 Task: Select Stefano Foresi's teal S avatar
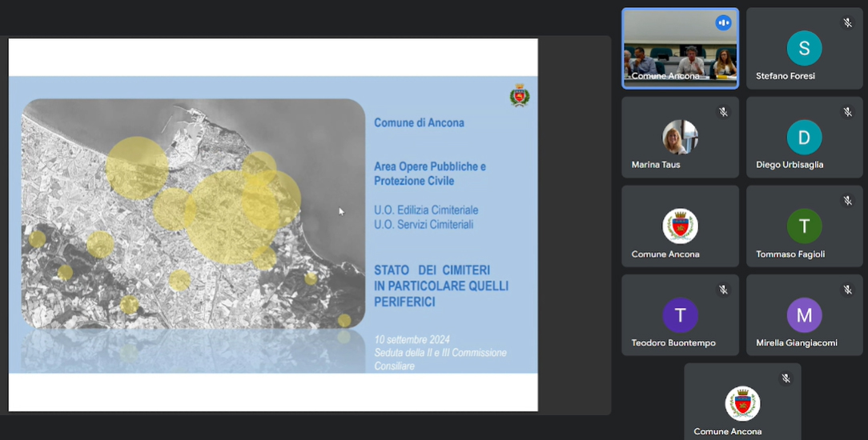tap(804, 48)
